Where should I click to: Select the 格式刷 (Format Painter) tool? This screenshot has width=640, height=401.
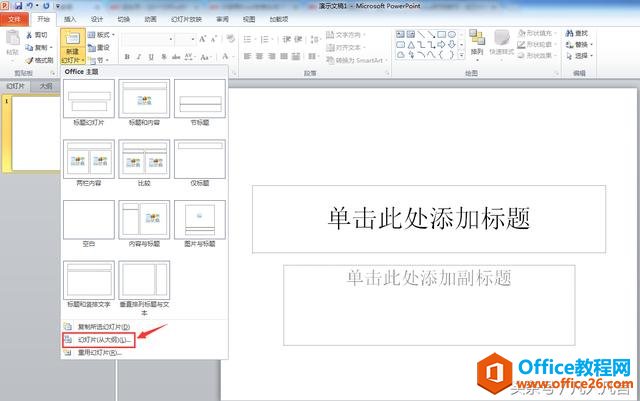tap(36, 60)
